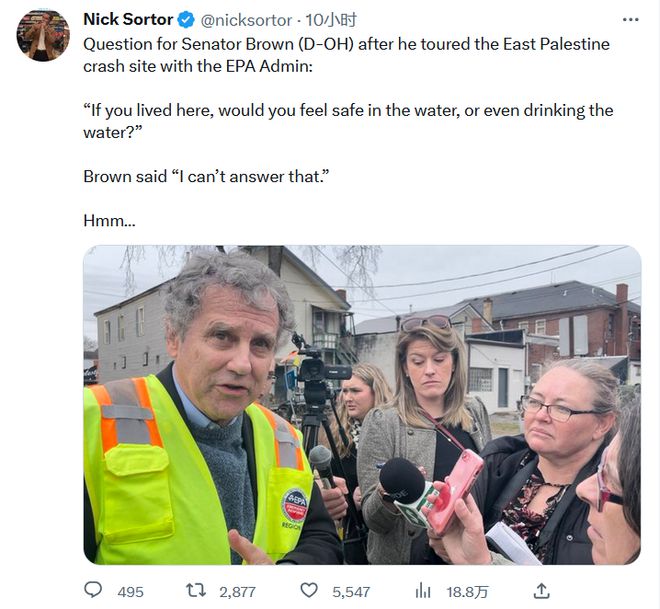Visit the @nicksortor handle link
This screenshot has height=609, width=660.
point(246,20)
